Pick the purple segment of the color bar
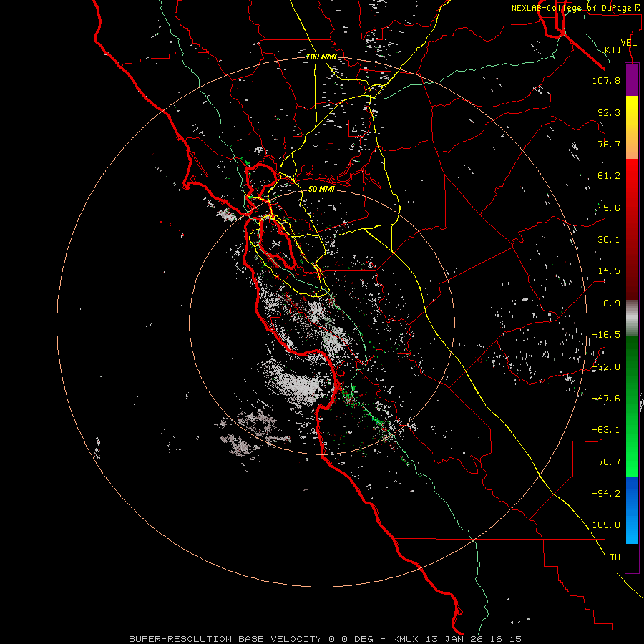This screenshot has width=644, height=644. pyautogui.click(x=632, y=79)
